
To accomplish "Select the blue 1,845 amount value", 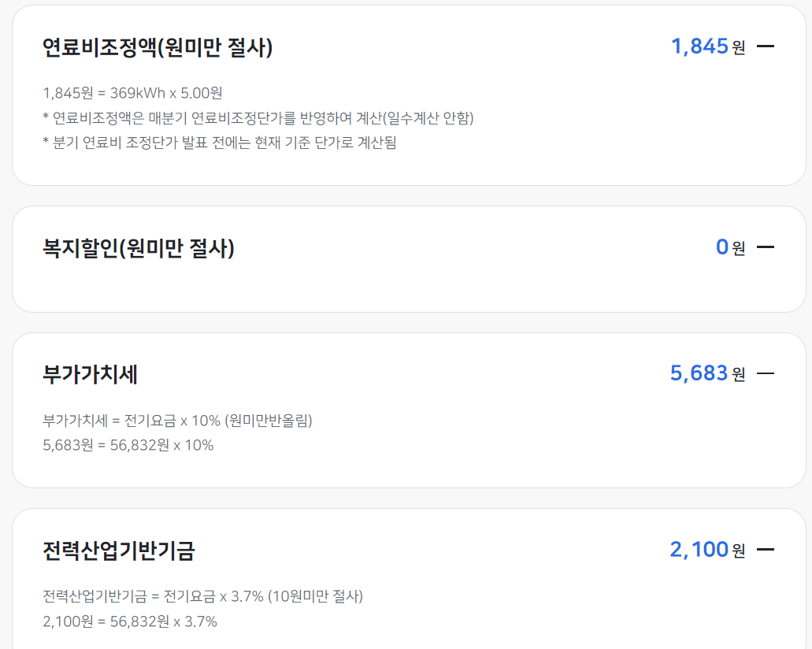I will click(x=699, y=46).
